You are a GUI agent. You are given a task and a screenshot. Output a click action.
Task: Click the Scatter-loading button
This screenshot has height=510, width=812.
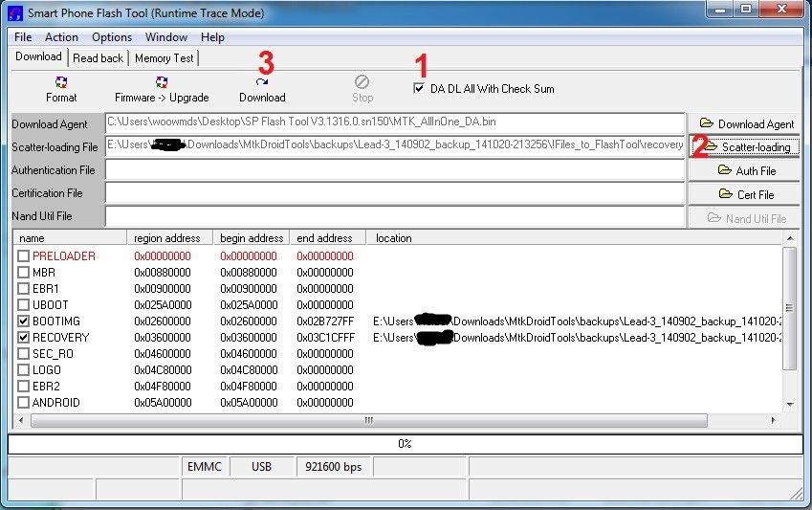[x=744, y=147]
